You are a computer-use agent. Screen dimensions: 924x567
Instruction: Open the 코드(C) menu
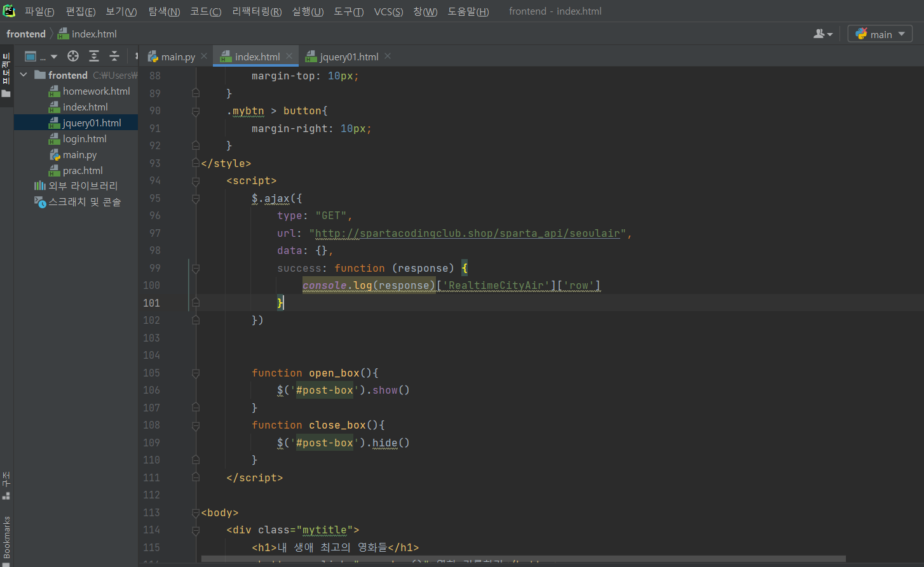[206, 11]
